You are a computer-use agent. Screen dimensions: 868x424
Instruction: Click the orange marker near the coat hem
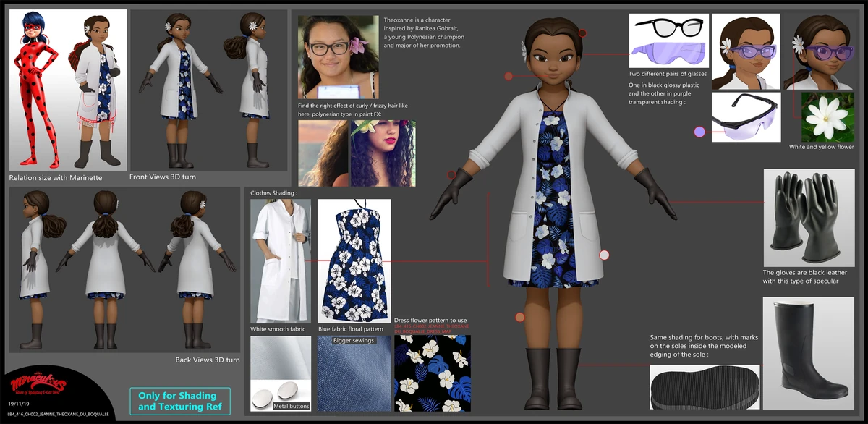(x=519, y=317)
